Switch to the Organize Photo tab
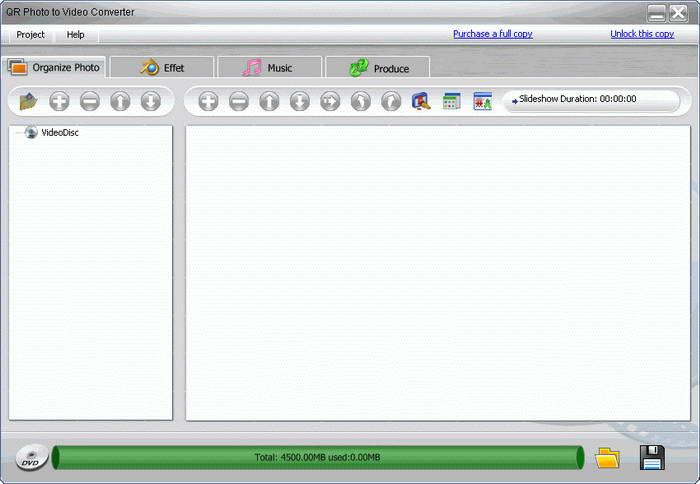Viewport: 700px width, 484px height. [x=54, y=67]
